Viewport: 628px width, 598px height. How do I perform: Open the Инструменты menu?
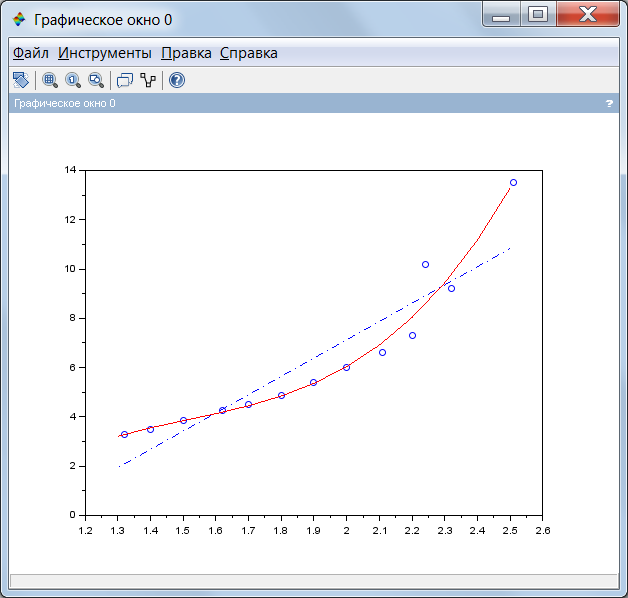105,53
